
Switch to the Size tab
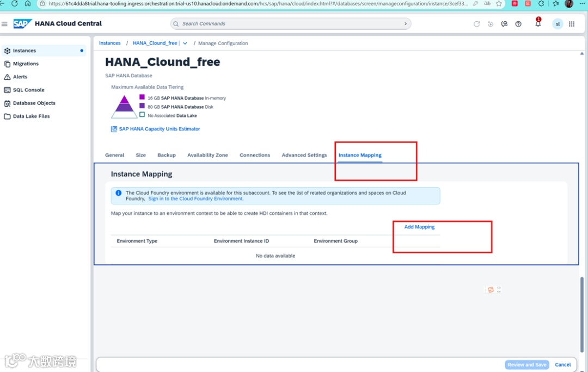(x=140, y=155)
